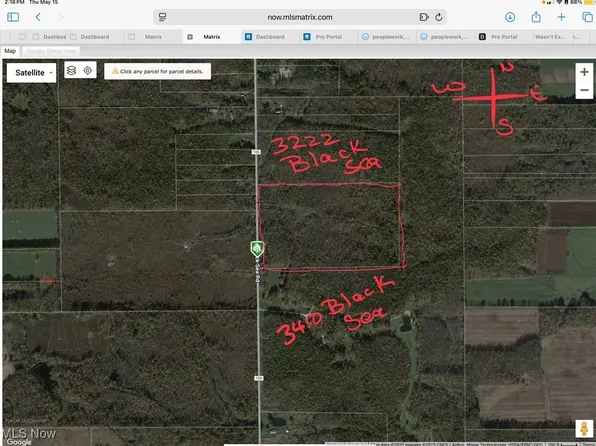The width and height of the screenshot is (596, 446).
Task: Open the Satellite map type dropdown
Action: coord(32,73)
